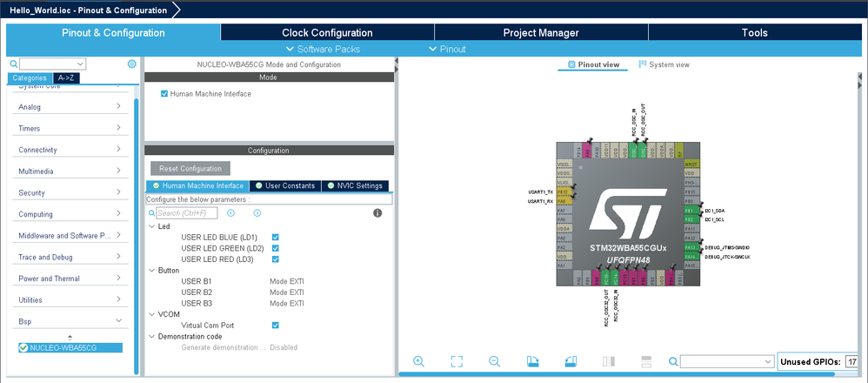Screen dimensions: 868x383
Task: Click the parameter search magnifier icon
Action: click(x=151, y=213)
